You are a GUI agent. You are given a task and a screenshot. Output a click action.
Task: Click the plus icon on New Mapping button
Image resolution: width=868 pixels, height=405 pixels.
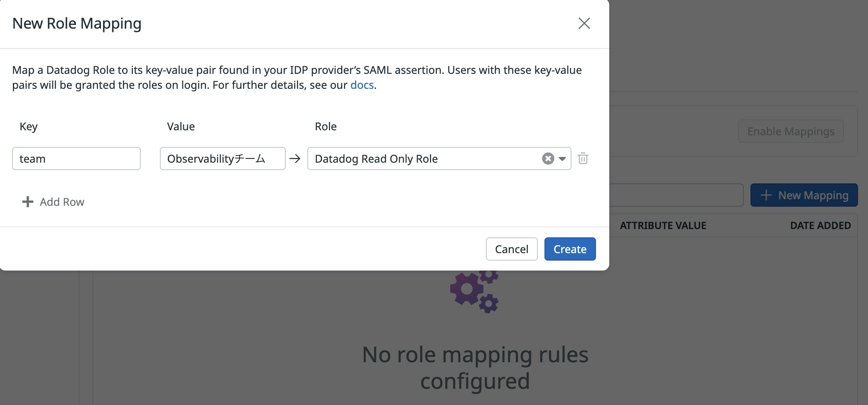(767, 195)
